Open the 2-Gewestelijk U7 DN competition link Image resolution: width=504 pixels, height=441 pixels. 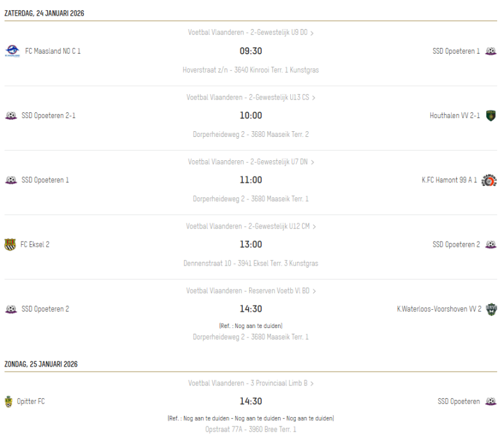tap(250, 162)
